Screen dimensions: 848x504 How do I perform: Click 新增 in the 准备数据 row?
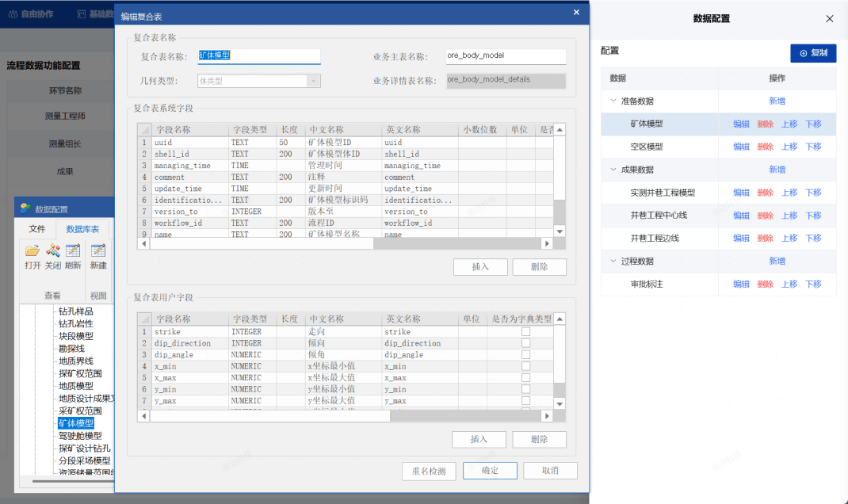pyautogui.click(x=777, y=101)
